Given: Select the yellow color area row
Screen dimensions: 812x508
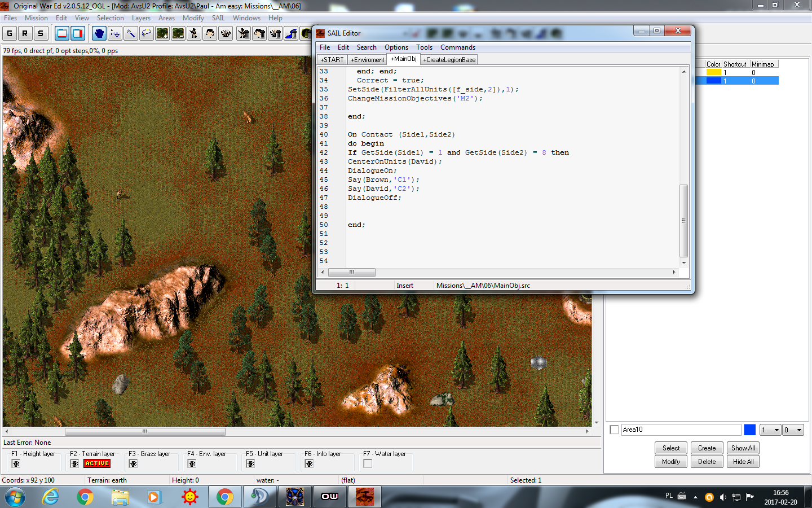Looking at the screenshot, I should 736,72.
